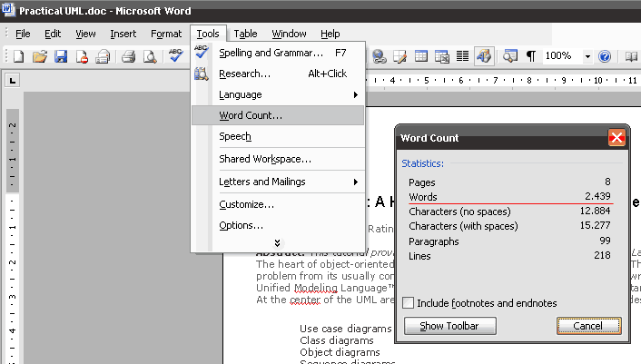Image resolution: width=641 pixels, height=364 pixels.
Task: Click the Print Preview icon
Action: (x=149, y=56)
